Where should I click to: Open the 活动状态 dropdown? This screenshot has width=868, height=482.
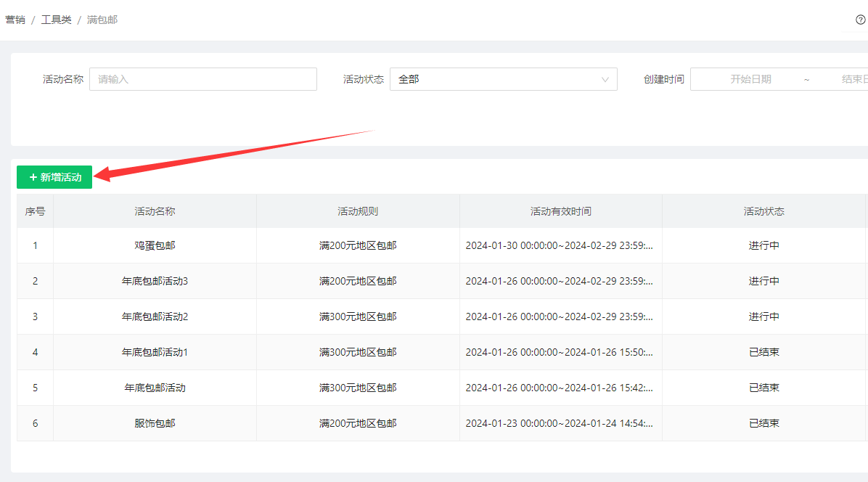coord(503,79)
